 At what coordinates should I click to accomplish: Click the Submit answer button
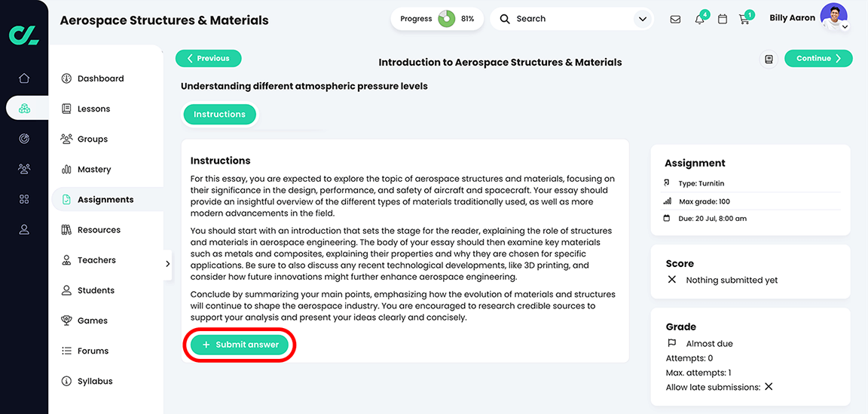click(x=239, y=345)
